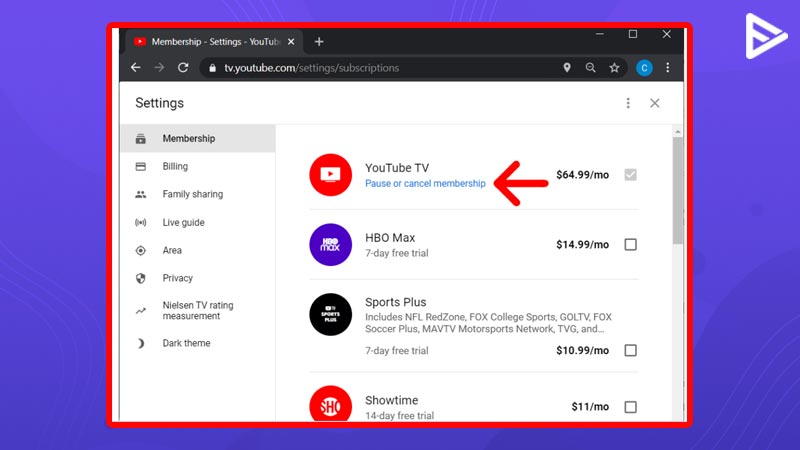Open the Family sharing section
800x450 pixels.
(198, 194)
